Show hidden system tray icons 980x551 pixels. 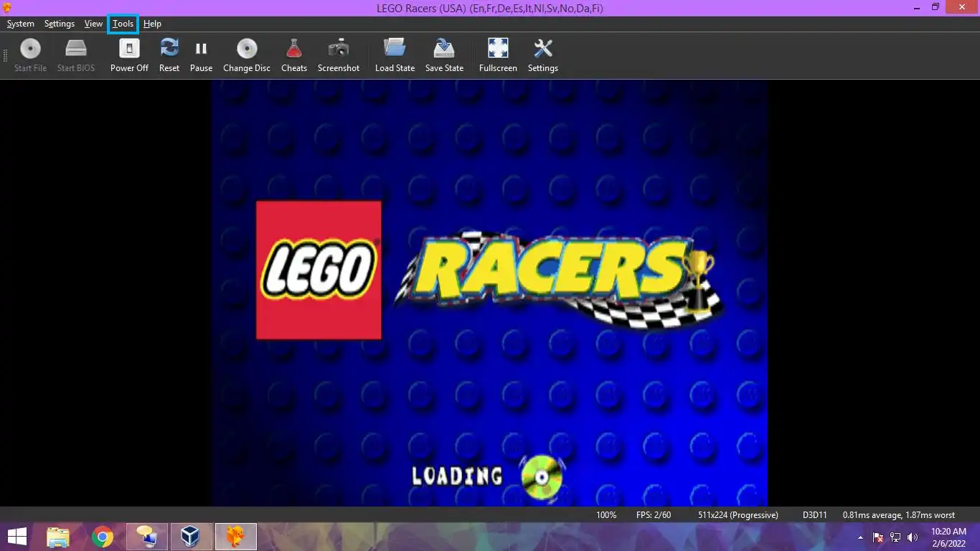point(860,537)
